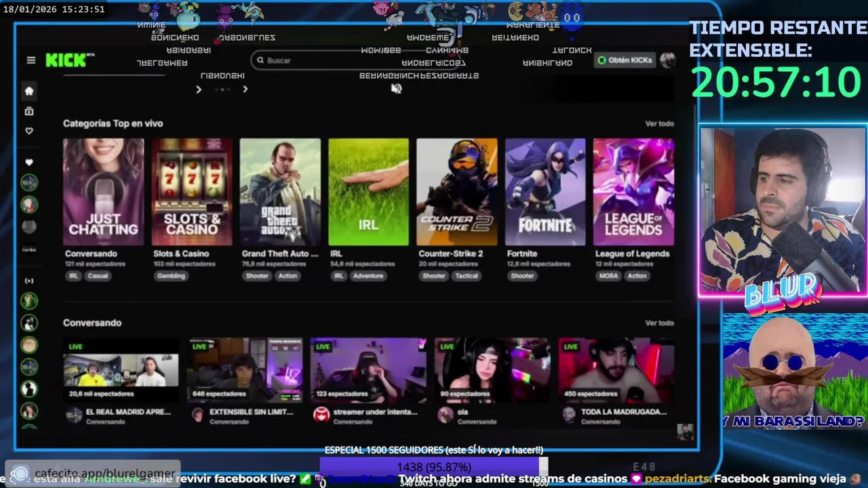Viewport: 868px width, 488px height.
Task: Open the Just Chatting category cover
Action: click(103, 192)
